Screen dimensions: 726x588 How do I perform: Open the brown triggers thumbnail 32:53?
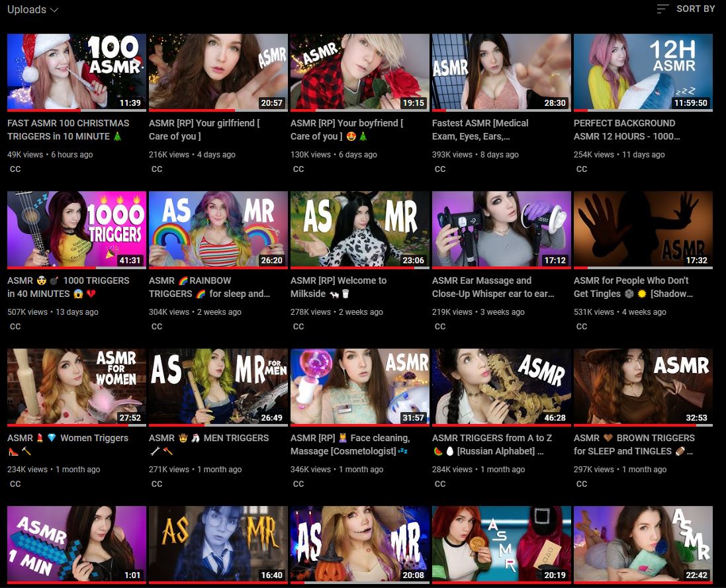(643, 387)
